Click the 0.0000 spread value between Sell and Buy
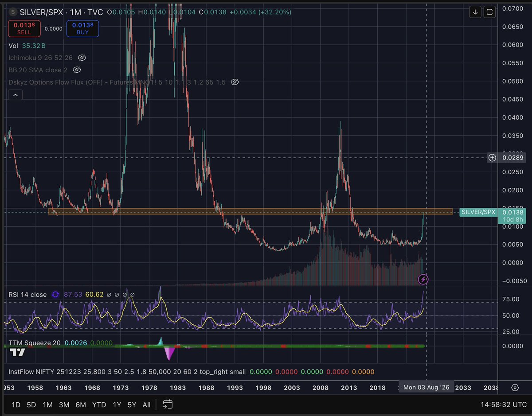The height and width of the screenshot is (416, 532). point(54,29)
